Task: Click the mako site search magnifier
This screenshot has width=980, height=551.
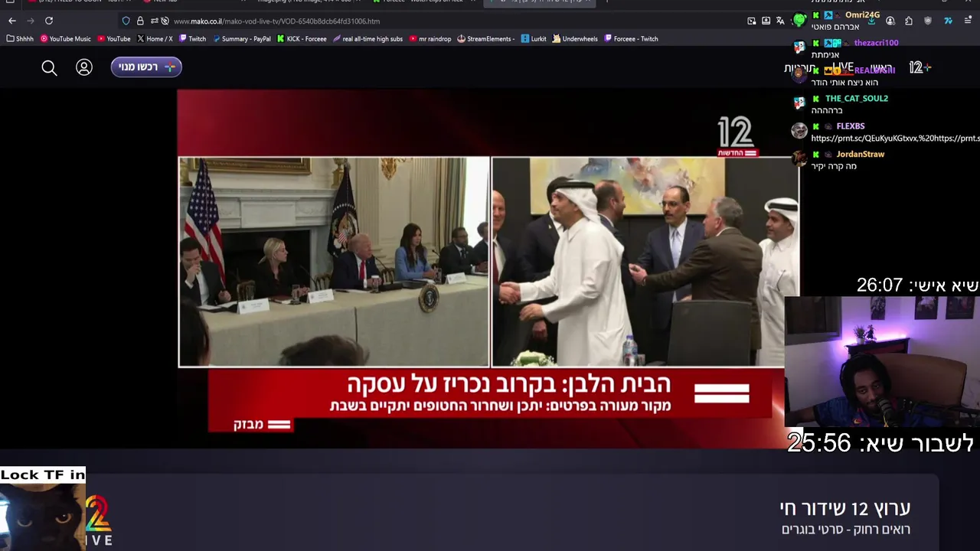Action: (49, 68)
